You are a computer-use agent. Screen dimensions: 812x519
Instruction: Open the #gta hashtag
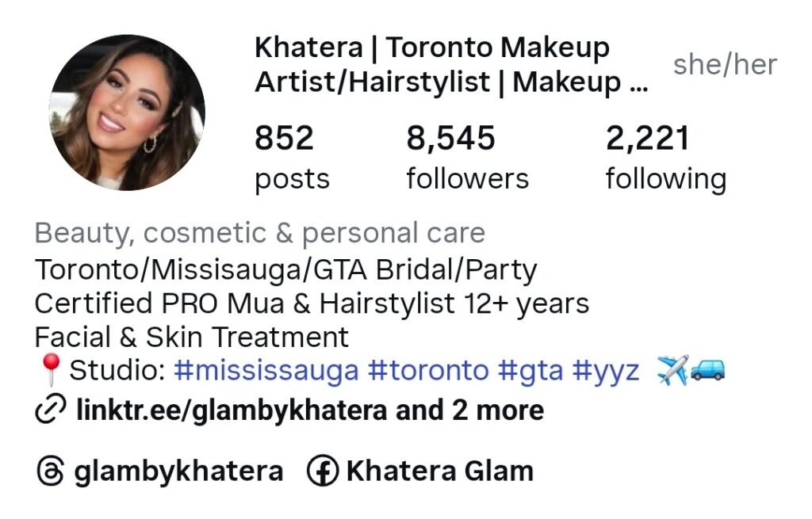tap(530, 371)
